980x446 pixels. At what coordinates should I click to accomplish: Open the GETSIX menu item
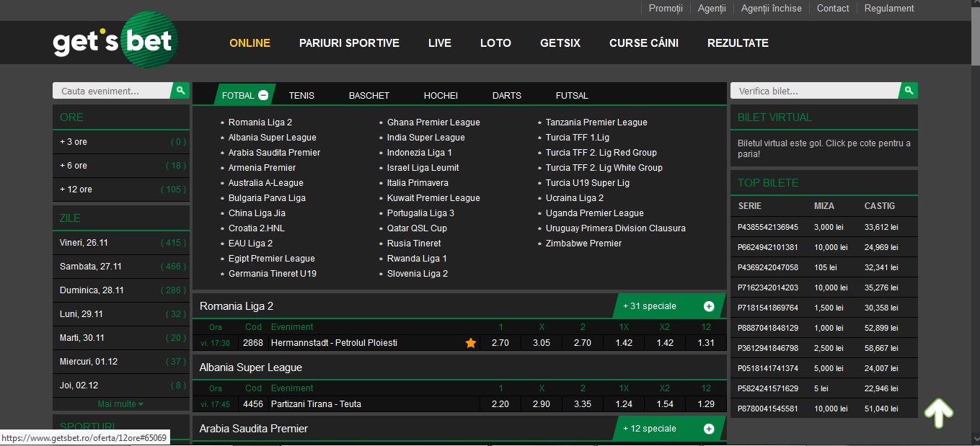(560, 43)
